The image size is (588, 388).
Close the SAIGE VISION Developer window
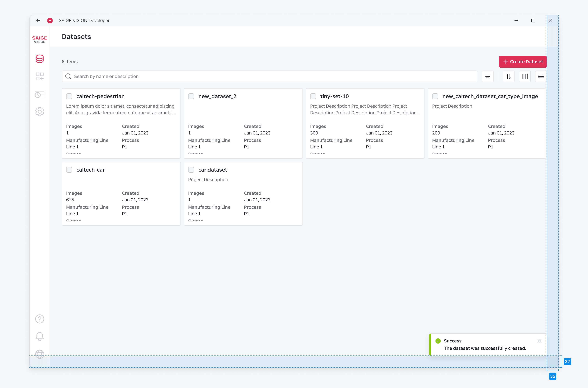click(x=550, y=21)
